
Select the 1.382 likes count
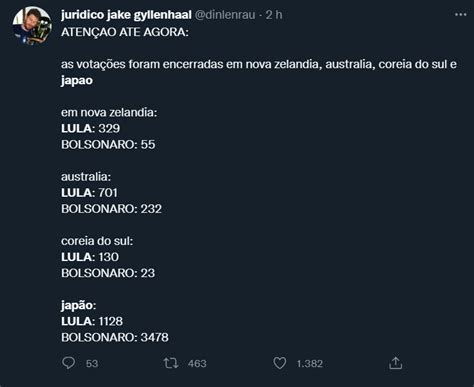click(x=310, y=363)
